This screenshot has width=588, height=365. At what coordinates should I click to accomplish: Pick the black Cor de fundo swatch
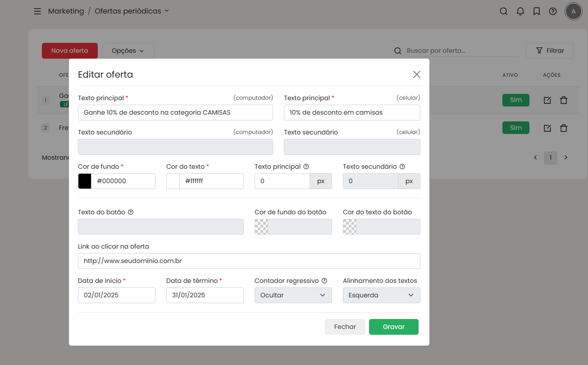point(85,181)
